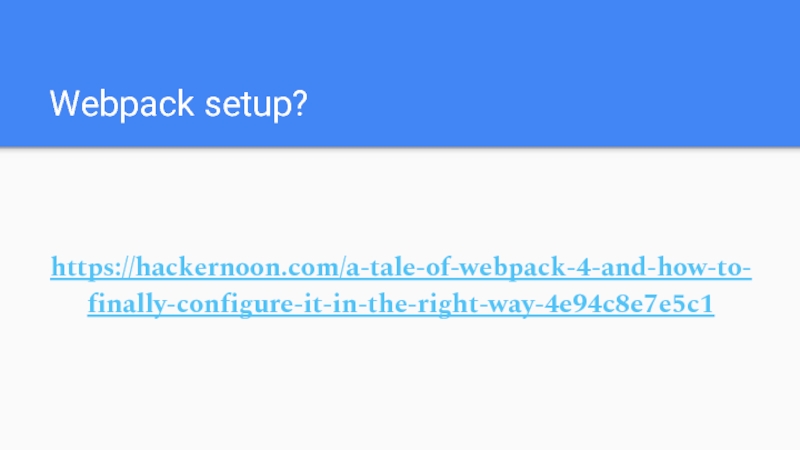Click the "https://" prefix of the link
The height and width of the screenshot is (450, 800).
coord(90,269)
